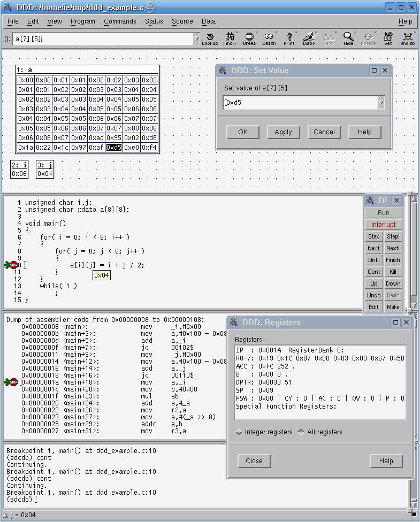Click the Stepi button
Image resolution: width=420 pixels, height=522 pixels.
click(x=393, y=236)
